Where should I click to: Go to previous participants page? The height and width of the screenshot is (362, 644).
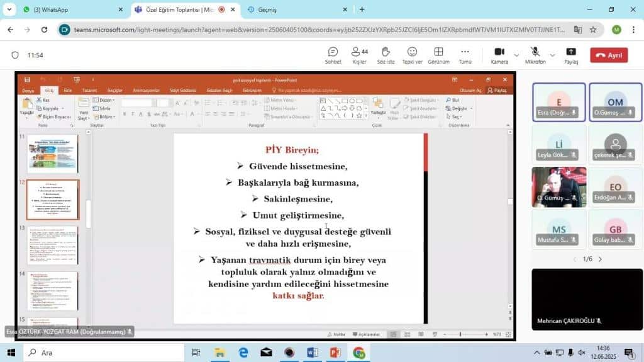click(x=575, y=259)
